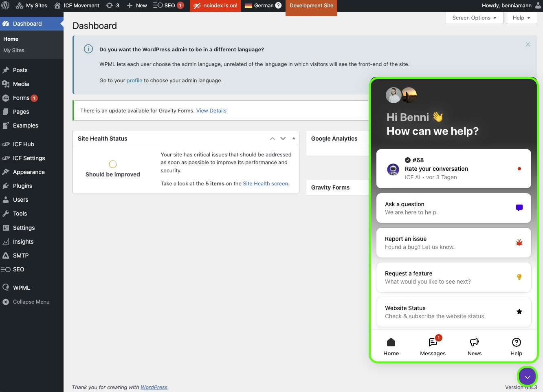Screen dimensions: 543x392
Task: Click the help question mark next to German
Action: pyautogui.click(x=279, y=6)
